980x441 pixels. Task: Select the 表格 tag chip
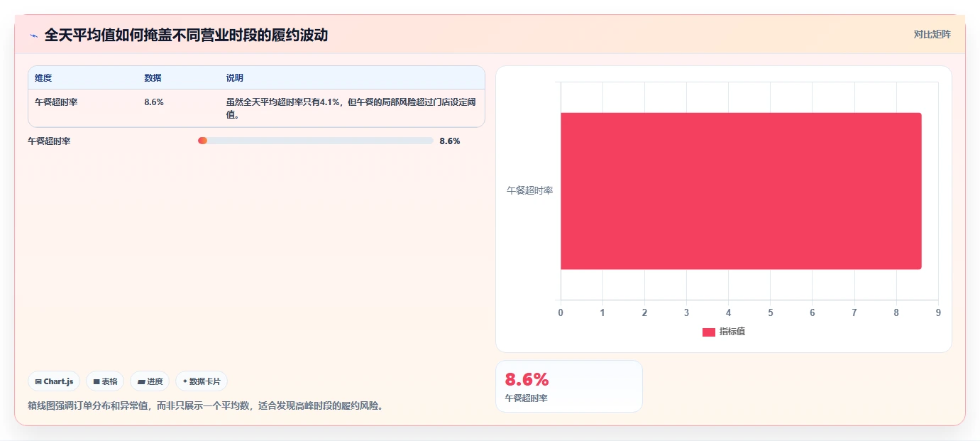[105, 381]
